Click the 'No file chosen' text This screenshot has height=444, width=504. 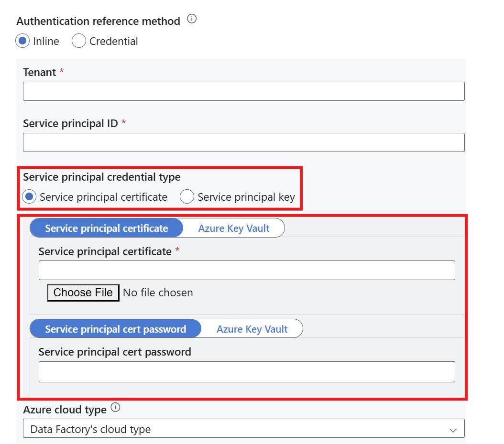tap(158, 292)
